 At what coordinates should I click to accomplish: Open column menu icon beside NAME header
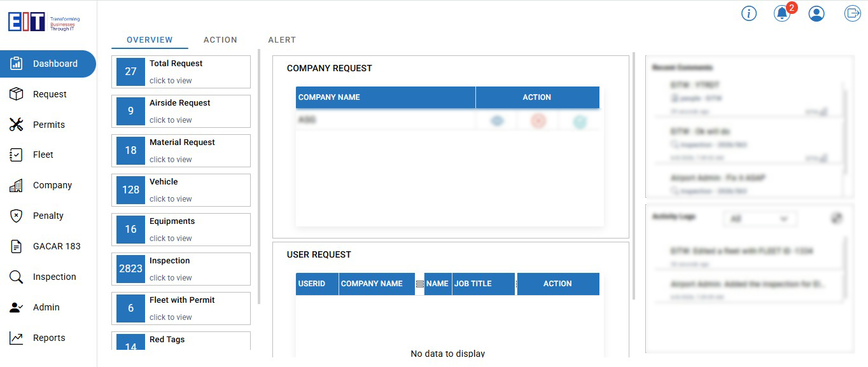pyautogui.click(x=419, y=284)
